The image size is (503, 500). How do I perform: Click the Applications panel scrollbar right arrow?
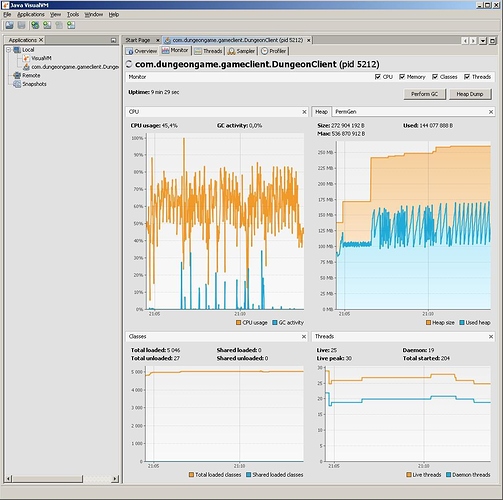(115, 479)
